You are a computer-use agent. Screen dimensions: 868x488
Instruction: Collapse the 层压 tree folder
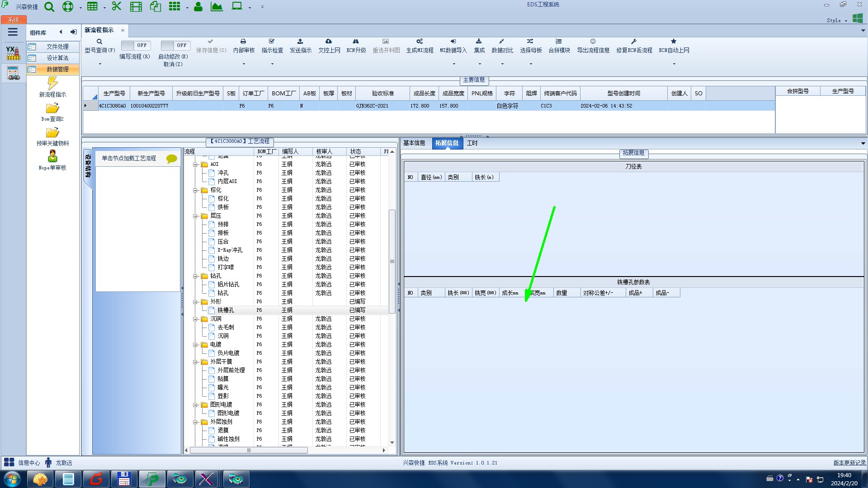click(x=195, y=216)
